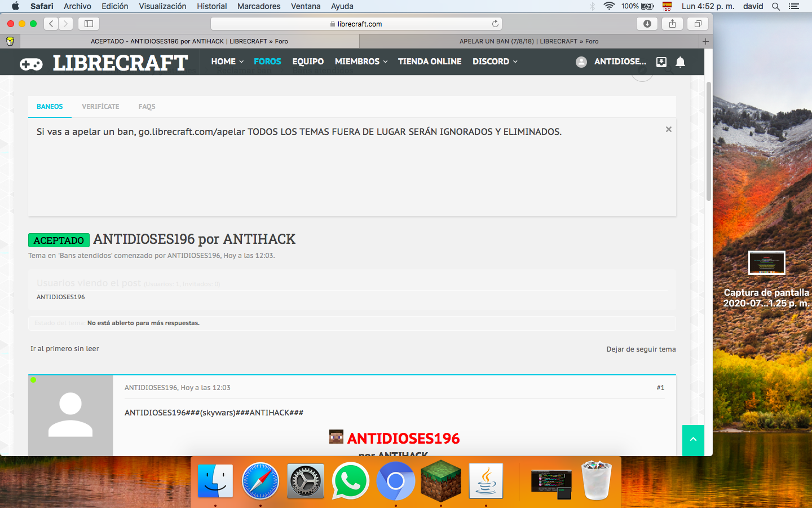
Task: Click the scroll-to-top teal button
Action: pos(693,440)
